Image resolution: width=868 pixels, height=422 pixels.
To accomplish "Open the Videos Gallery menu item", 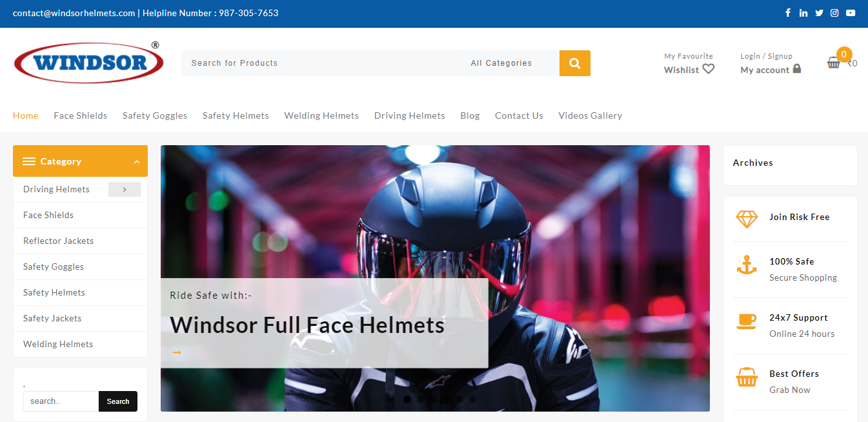I will [x=590, y=116].
